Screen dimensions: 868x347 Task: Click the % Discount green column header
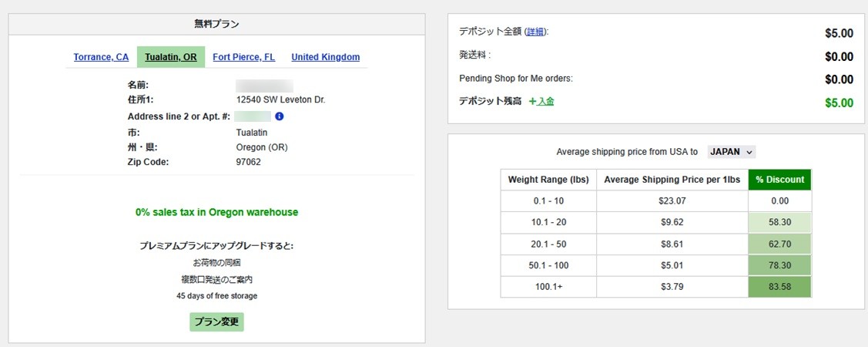[x=779, y=180]
